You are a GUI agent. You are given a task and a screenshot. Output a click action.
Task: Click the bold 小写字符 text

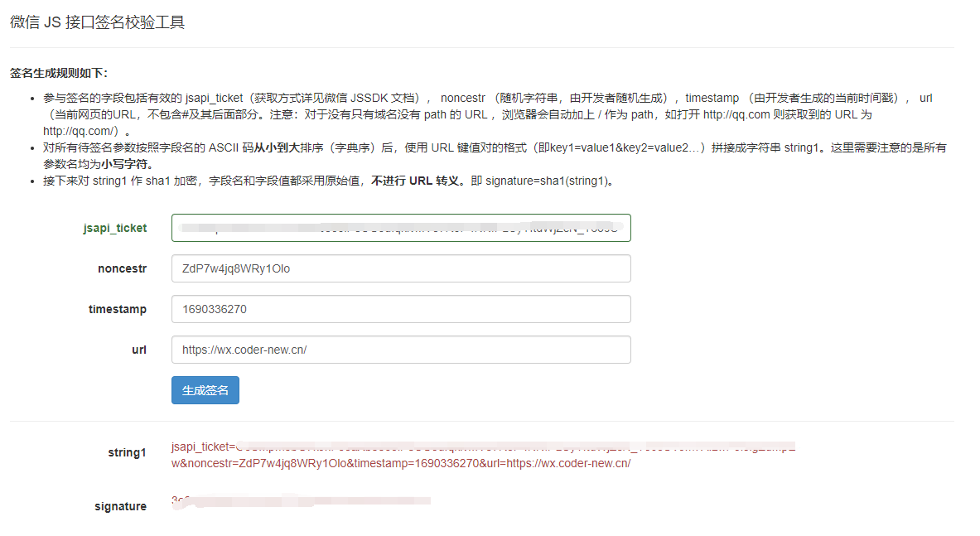tap(126, 164)
